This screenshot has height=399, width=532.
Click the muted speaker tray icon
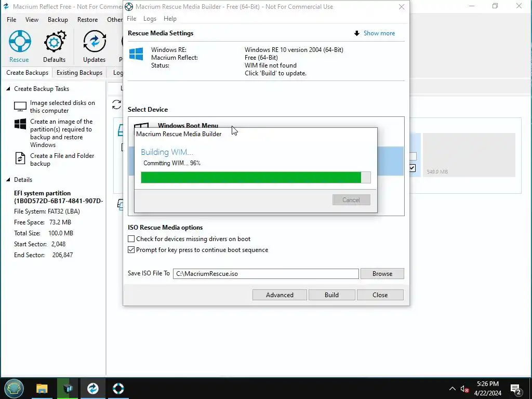[x=464, y=389]
